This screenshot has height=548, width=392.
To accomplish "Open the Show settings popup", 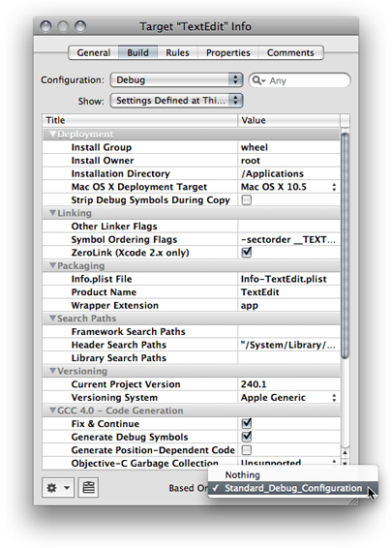I will click(176, 101).
